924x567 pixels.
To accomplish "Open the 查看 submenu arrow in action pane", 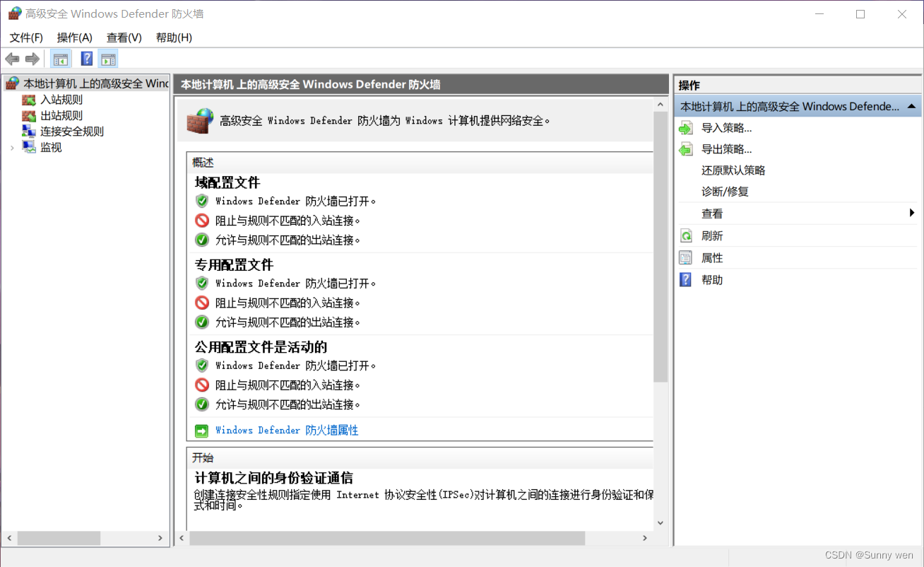I will pos(911,213).
